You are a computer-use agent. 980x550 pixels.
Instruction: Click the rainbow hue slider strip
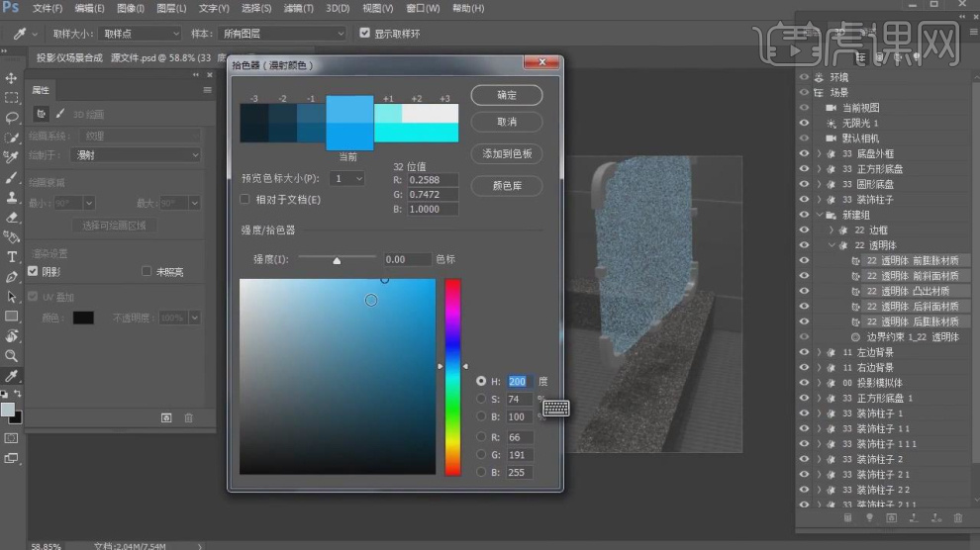coord(452,376)
